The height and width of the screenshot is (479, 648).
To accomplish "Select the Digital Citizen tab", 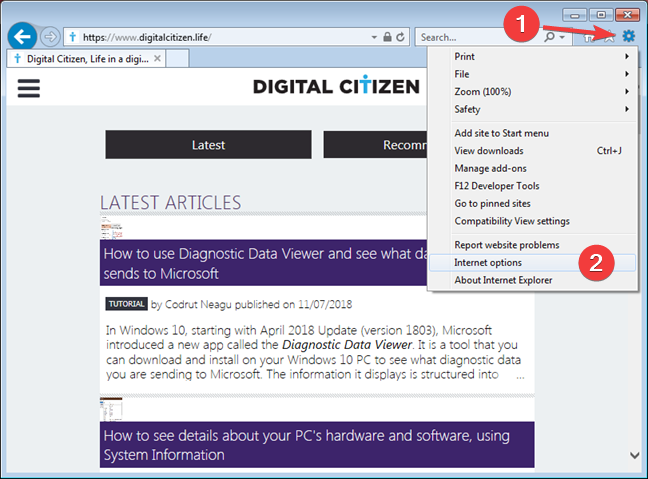I will click(x=87, y=59).
